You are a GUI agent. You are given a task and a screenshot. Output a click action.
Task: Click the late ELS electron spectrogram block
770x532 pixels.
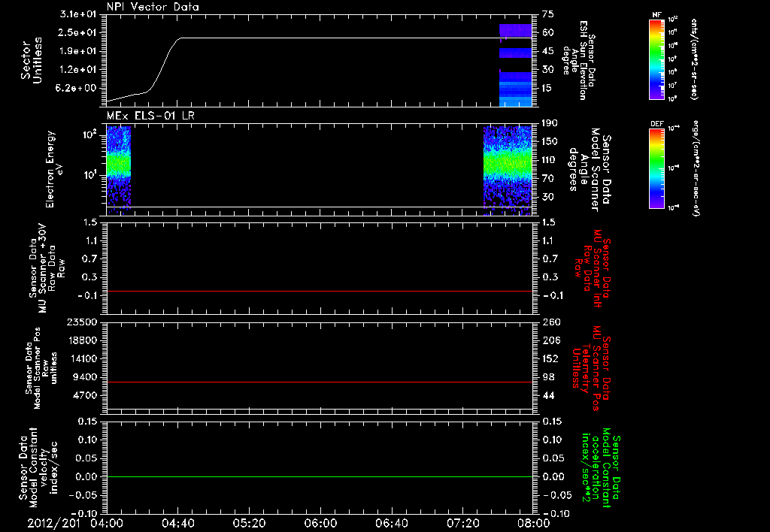[x=508, y=171]
